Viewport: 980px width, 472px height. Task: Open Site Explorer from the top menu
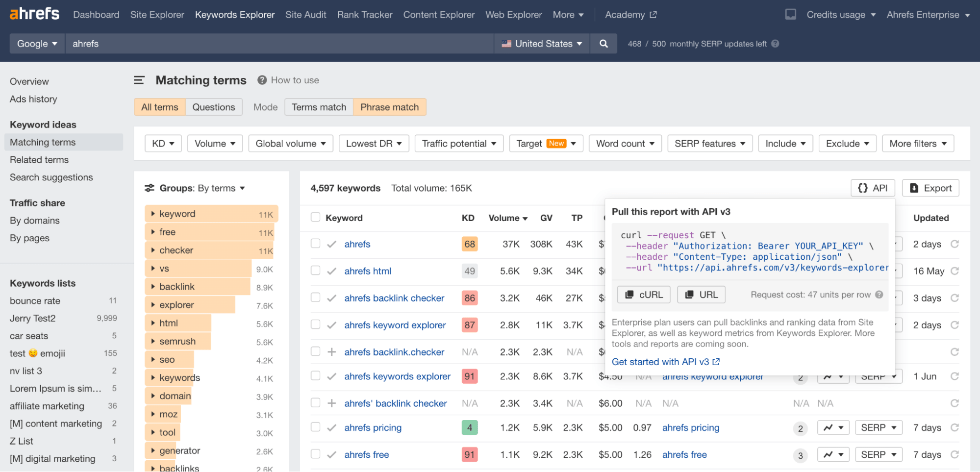157,14
